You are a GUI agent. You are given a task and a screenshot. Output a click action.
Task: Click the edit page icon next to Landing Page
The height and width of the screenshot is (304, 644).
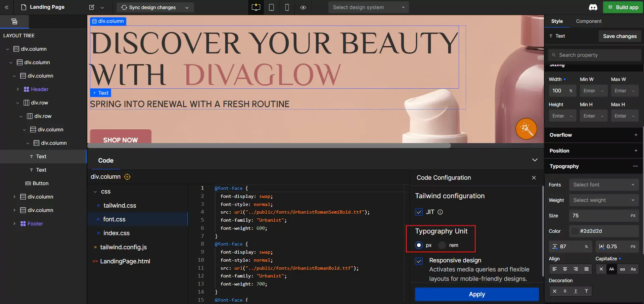tap(92, 7)
